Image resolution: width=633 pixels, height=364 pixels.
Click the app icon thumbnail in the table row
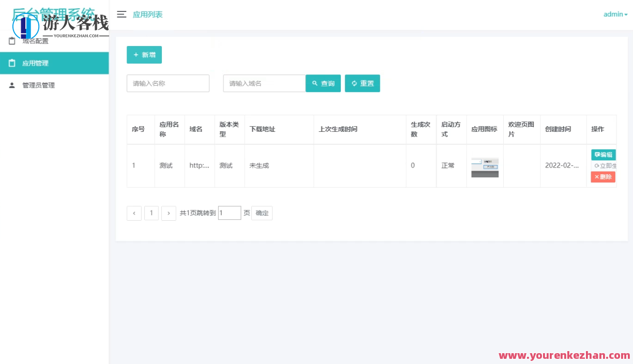point(485,165)
